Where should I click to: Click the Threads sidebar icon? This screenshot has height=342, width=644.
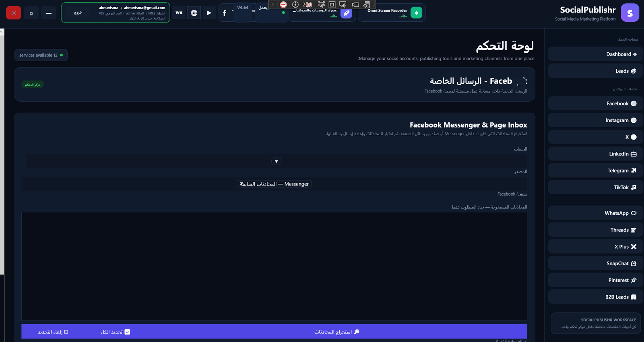[x=634, y=230]
